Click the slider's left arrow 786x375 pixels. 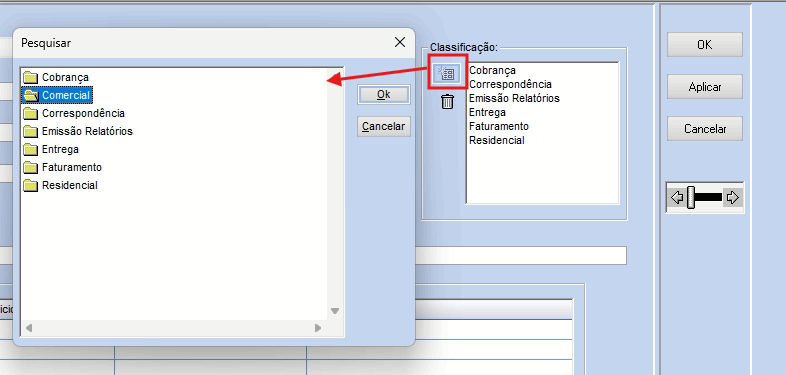pos(677,198)
